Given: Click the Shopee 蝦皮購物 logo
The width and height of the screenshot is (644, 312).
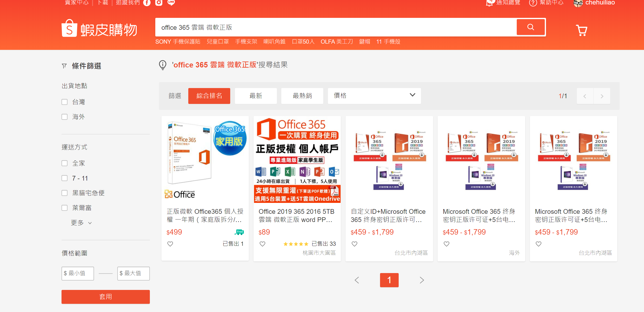Looking at the screenshot, I should [x=99, y=28].
